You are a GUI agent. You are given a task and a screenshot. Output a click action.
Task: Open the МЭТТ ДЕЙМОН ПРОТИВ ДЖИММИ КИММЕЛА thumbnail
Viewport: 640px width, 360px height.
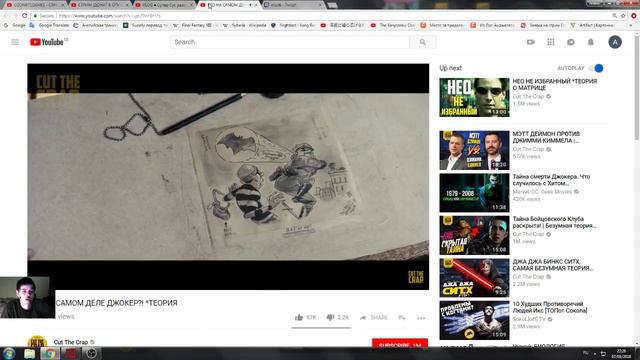tap(474, 150)
